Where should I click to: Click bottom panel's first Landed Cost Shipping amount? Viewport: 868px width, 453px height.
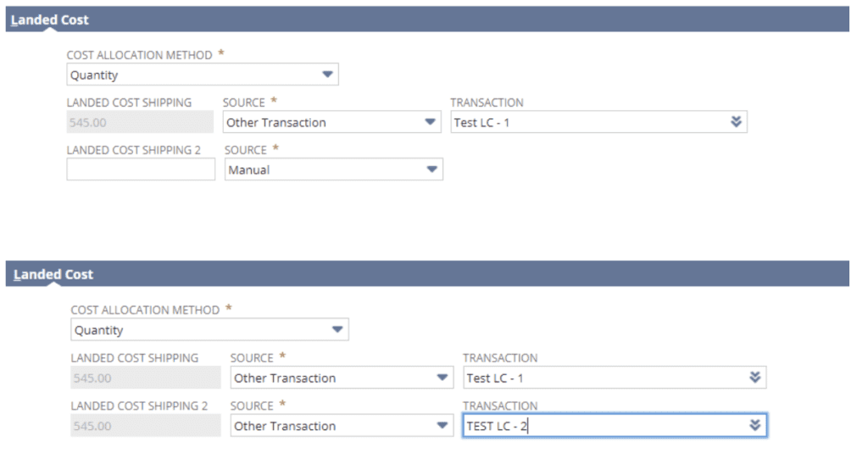click(x=143, y=378)
